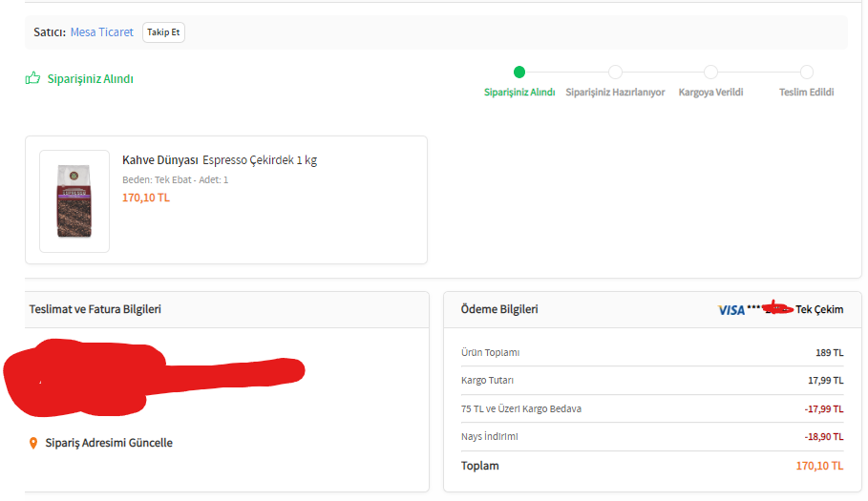The image size is (868, 501).
Task: Click the orange location pin icon
Action: pos(33,443)
